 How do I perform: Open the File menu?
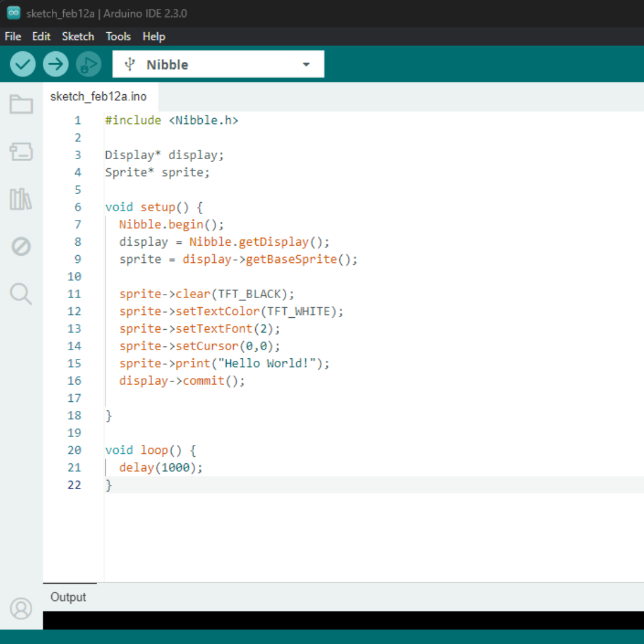pyautogui.click(x=13, y=36)
